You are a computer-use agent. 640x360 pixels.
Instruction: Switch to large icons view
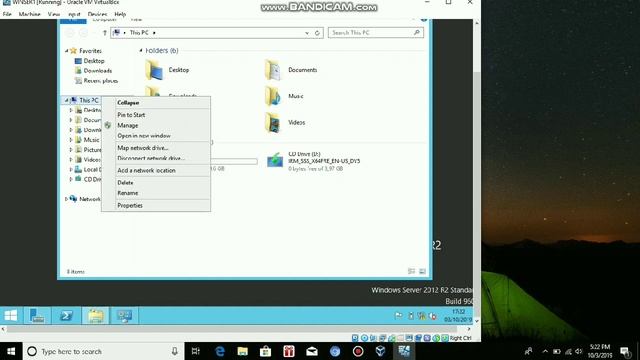point(422,271)
